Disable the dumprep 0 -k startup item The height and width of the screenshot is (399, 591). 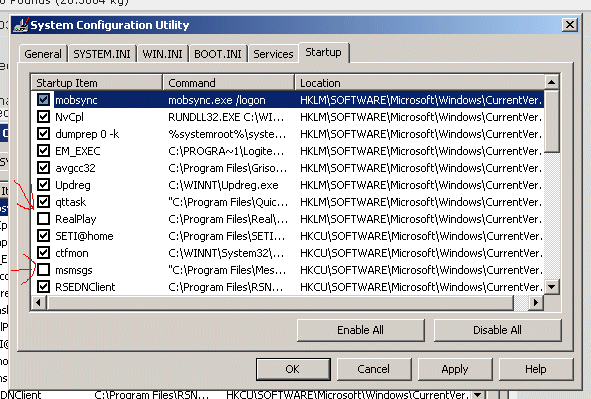[43, 134]
